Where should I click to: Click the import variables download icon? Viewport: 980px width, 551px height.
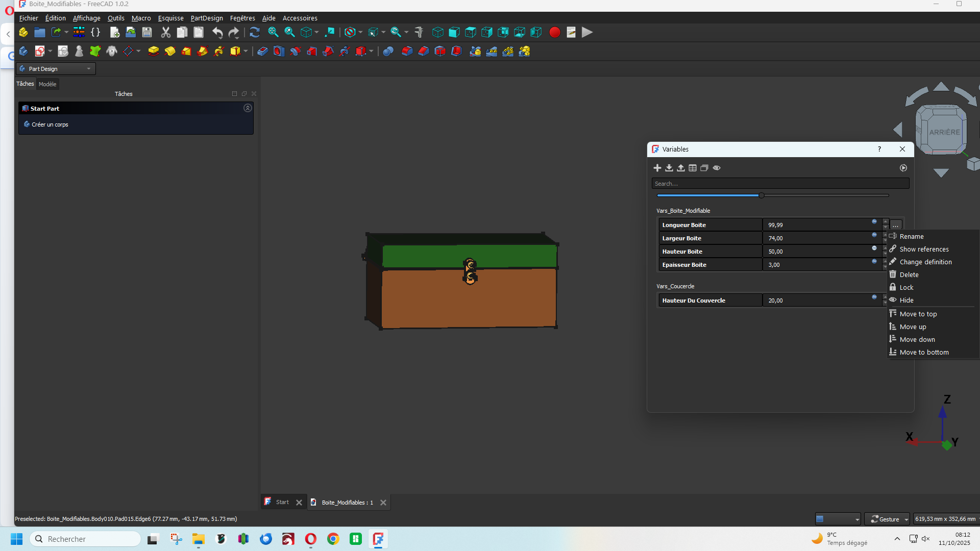[x=669, y=168]
